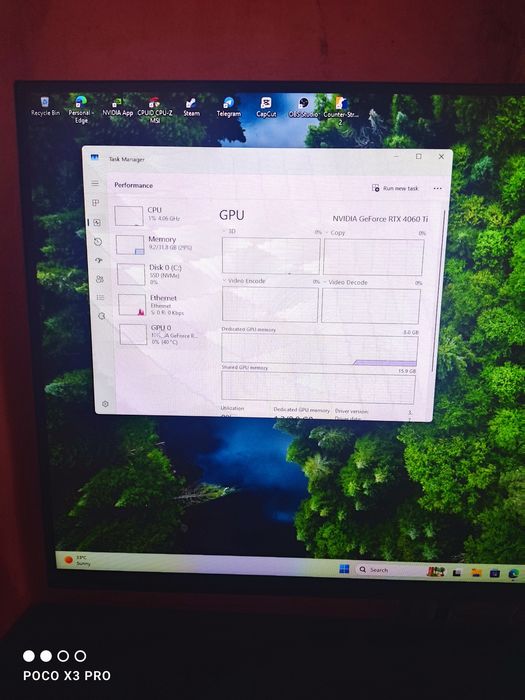Open the CapCut desktop shortcut
525x700 pixels.
[x=266, y=108]
